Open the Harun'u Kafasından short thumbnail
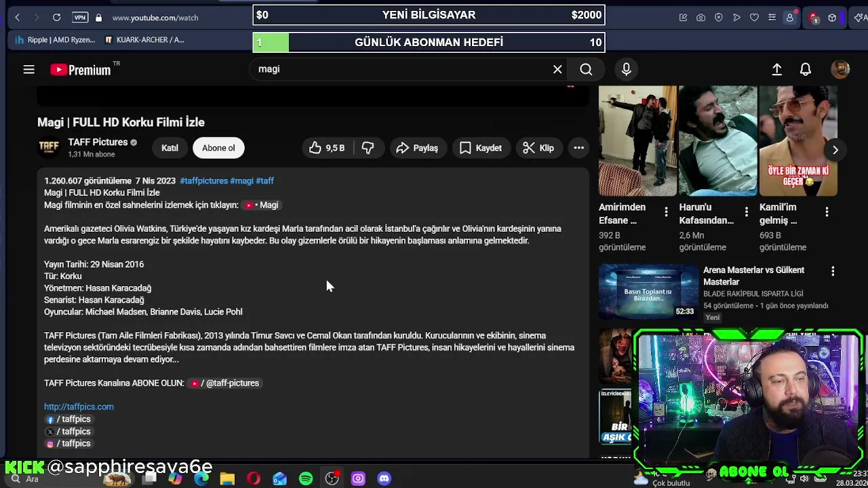This screenshot has width=868, height=488. pyautogui.click(x=717, y=141)
